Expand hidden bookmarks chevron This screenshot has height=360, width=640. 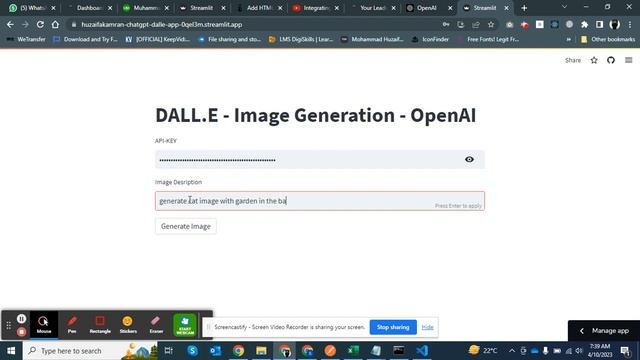click(569, 39)
